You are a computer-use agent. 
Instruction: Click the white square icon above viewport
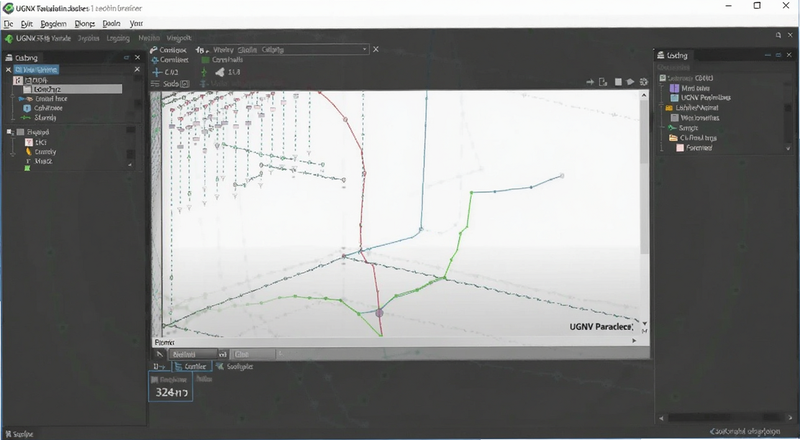coord(618,82)
